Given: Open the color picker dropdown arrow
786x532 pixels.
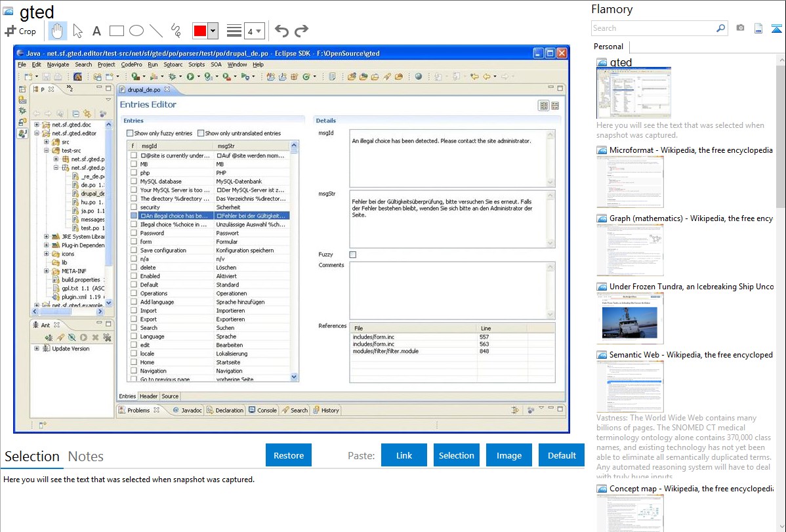Looking at the screenshot, I should pos(213,31).
